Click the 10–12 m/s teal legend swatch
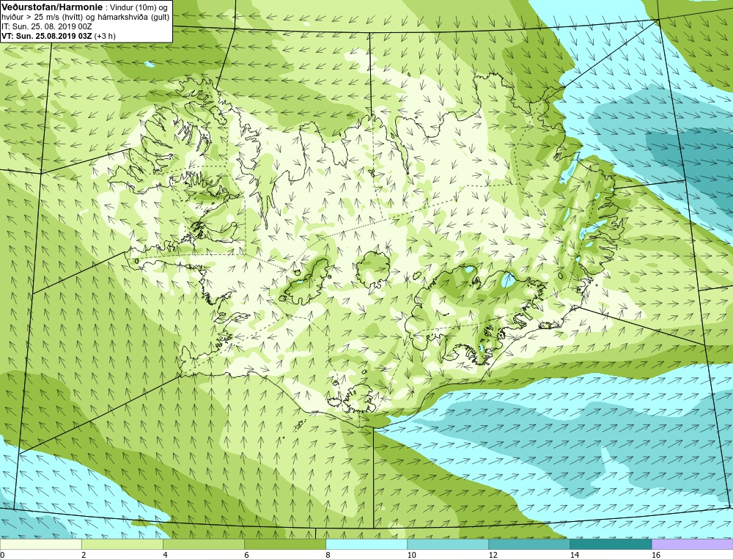This screenshot has height=560, width=733. (447, 544)
